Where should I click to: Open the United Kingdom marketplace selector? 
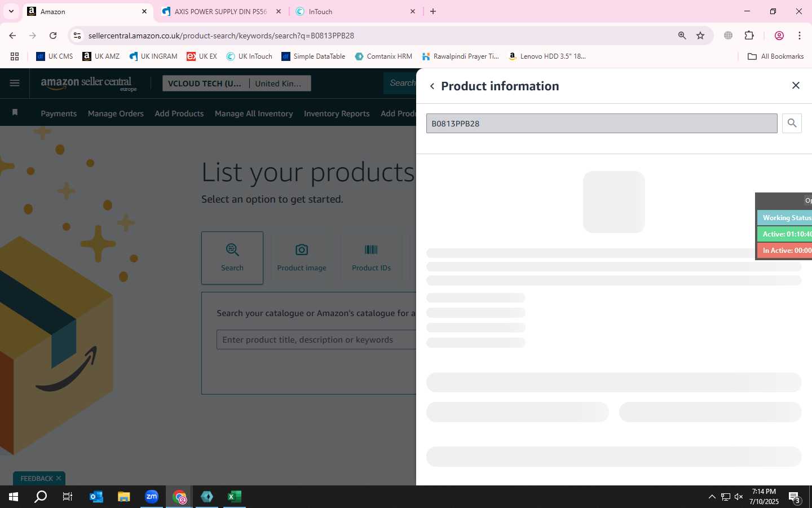pos(280,84)
